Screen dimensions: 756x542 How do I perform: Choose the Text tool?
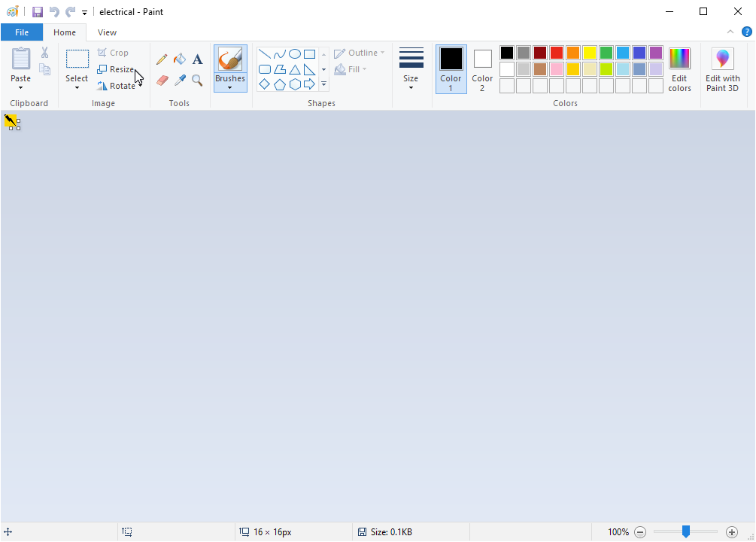197,59
